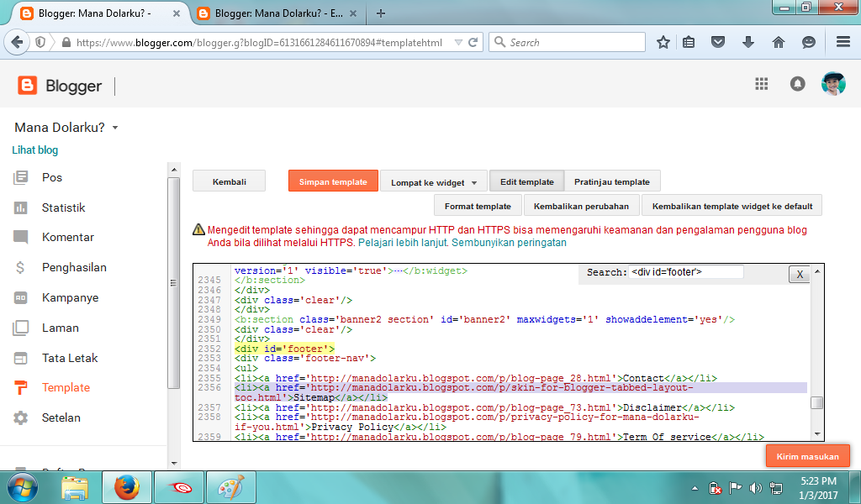Click the code editor scrollbar thumb
The height and width of the screenshot is (504, 861).
pos(816,402)
